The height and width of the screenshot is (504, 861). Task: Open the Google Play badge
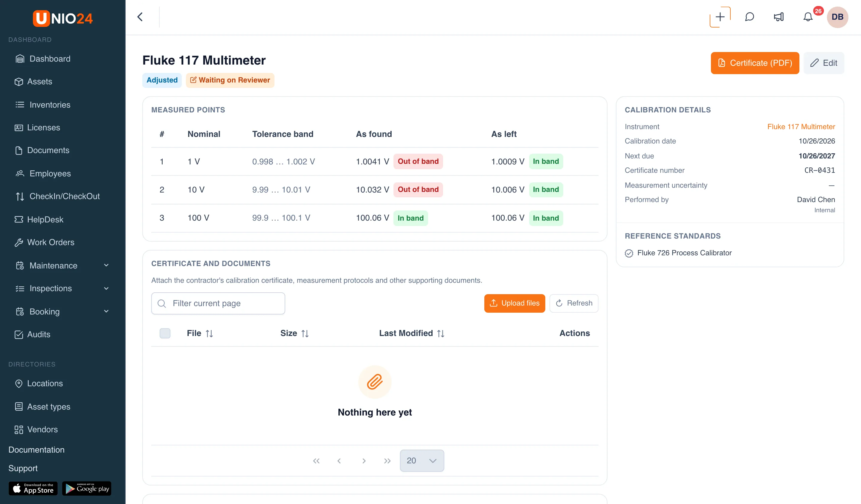(87, 489)
